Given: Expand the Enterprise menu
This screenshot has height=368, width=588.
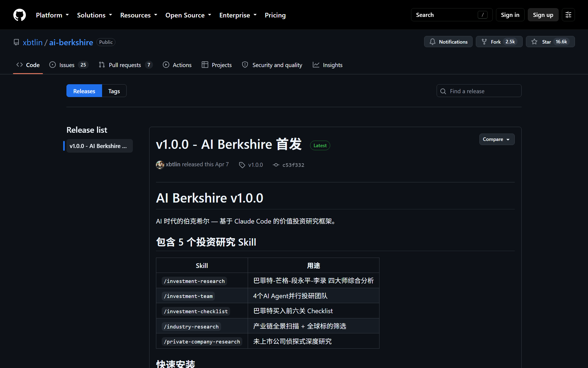Looking at the screenshot, I should pyautogui.click(x=238, y=15).
